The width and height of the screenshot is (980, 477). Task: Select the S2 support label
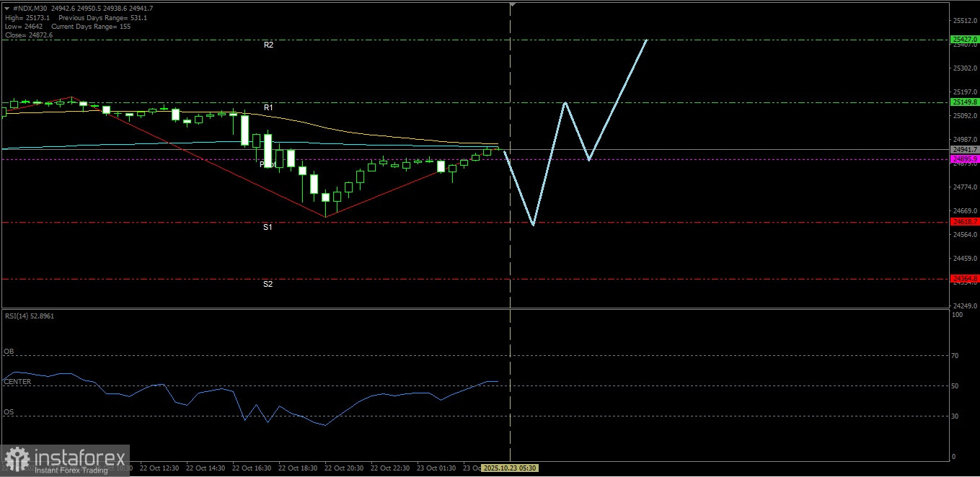click(268, 284)
